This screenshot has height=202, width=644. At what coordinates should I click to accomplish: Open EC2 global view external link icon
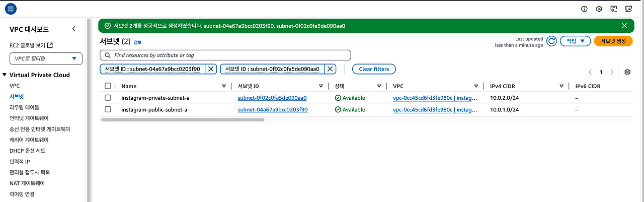[50, 45]
